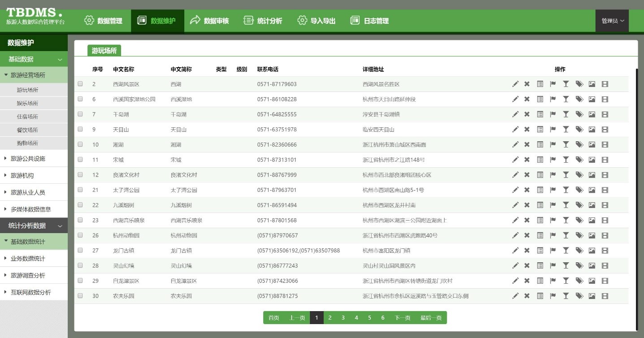Image resolution: width=644 pixels, height=338 pixels.
Task: Click the cocktail glass icon for 湘湖
Action: click(x=566, y=144)
